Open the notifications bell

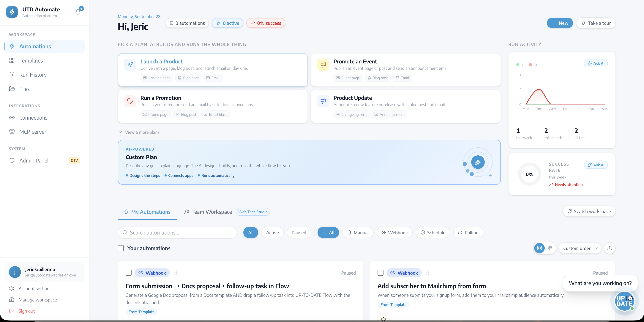(78, 12)
